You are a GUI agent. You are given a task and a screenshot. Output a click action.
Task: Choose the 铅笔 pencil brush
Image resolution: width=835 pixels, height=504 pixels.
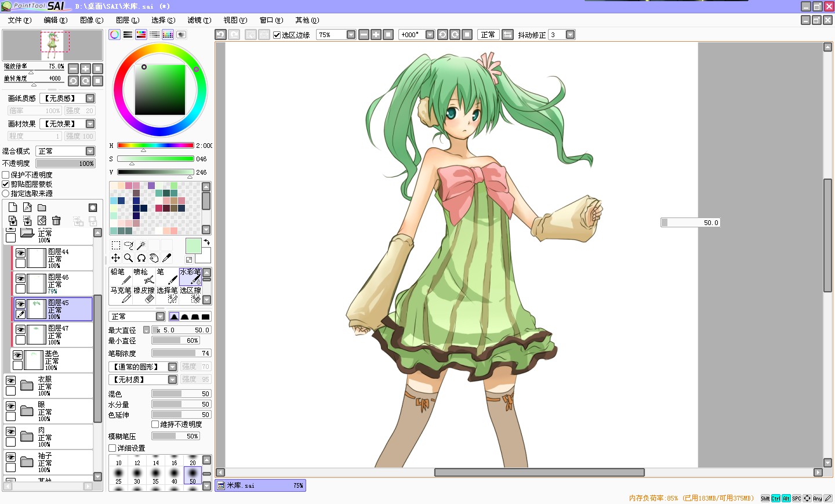(x=121, y=276)
